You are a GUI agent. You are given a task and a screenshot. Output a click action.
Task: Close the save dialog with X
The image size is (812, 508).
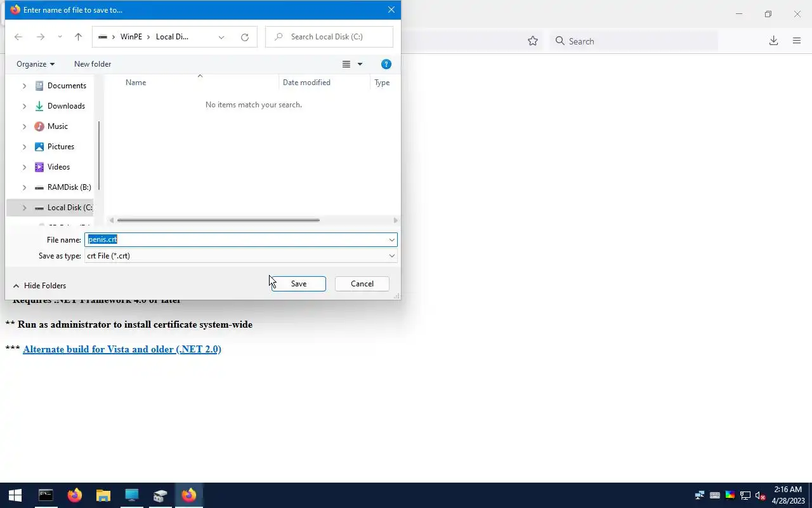[391, 10]
